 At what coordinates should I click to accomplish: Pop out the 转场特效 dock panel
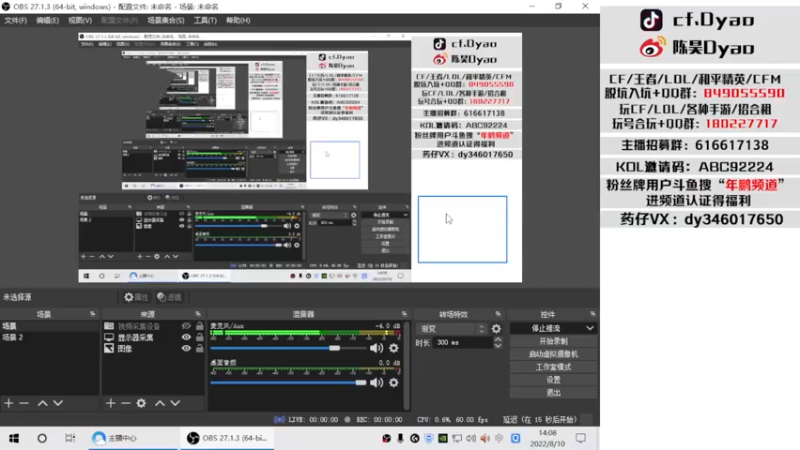click(498, 314)
